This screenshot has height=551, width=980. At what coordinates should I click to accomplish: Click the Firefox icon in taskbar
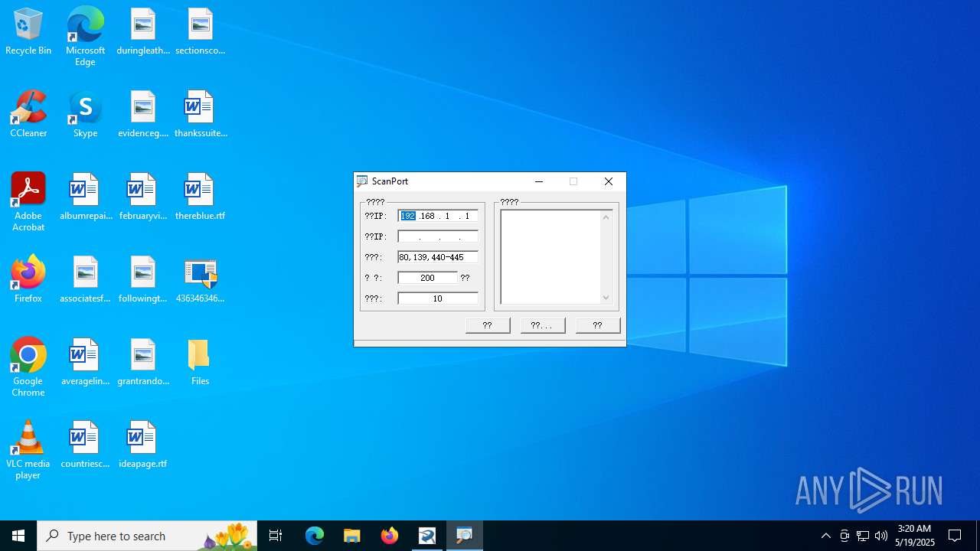point(390,536)
